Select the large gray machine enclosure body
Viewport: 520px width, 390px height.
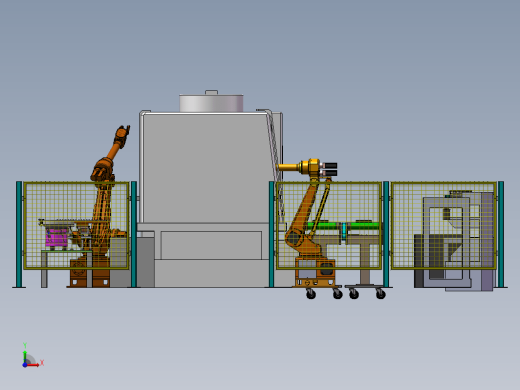click(x=205, y=168)
